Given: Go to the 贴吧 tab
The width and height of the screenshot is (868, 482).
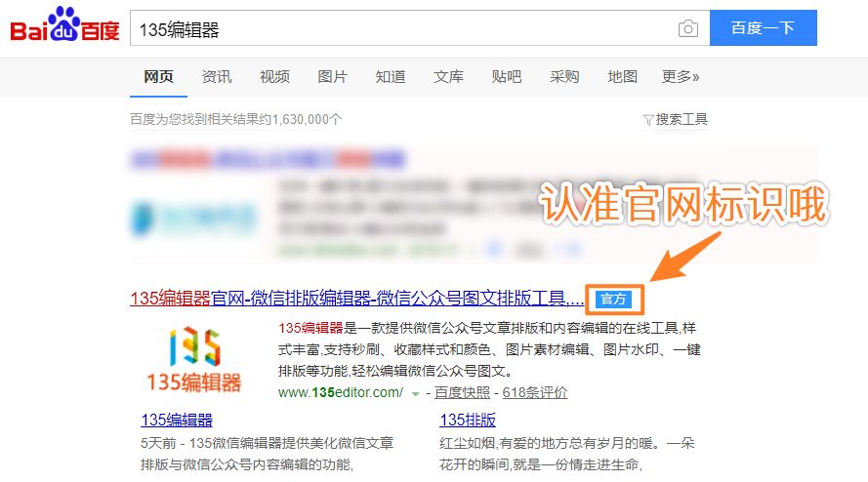Looking at the screenshot, I should [x=507, y=77].
